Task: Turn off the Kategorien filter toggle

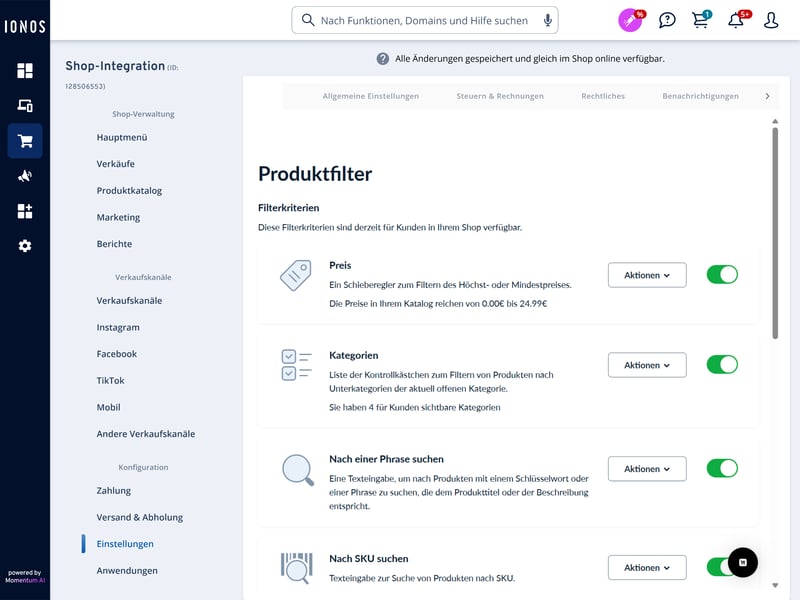Action: pyautogui.click(x=722, y=365)
